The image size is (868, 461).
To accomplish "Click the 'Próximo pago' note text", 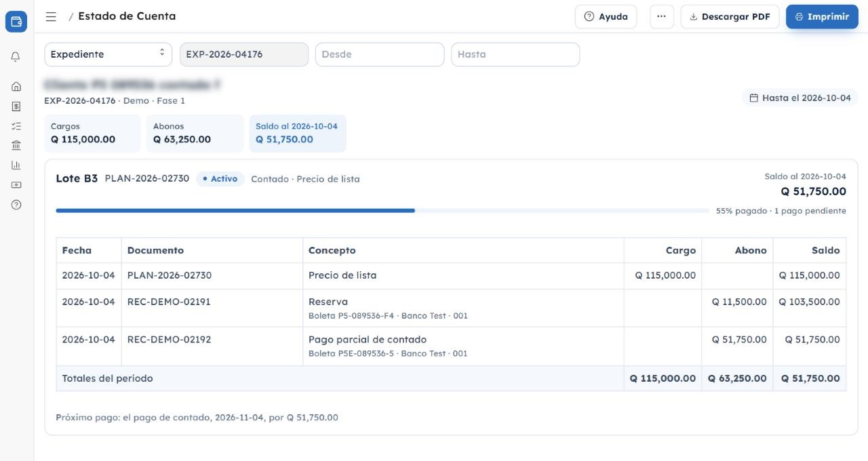I will tap(197, 418).
